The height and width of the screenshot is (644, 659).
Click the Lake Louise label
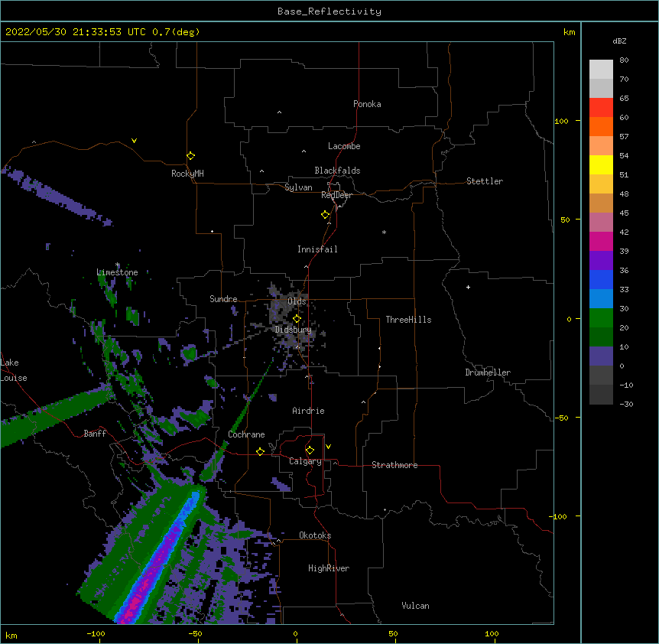point(14,370)
